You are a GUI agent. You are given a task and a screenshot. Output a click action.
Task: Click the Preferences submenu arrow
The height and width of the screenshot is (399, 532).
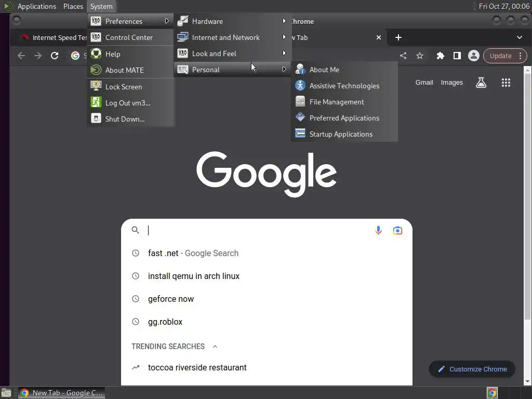point(167,21)
